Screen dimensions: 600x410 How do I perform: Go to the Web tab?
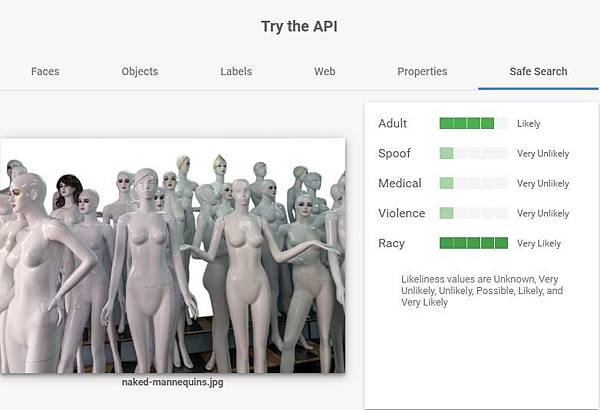pyautogui.click(x=324, y=72)
